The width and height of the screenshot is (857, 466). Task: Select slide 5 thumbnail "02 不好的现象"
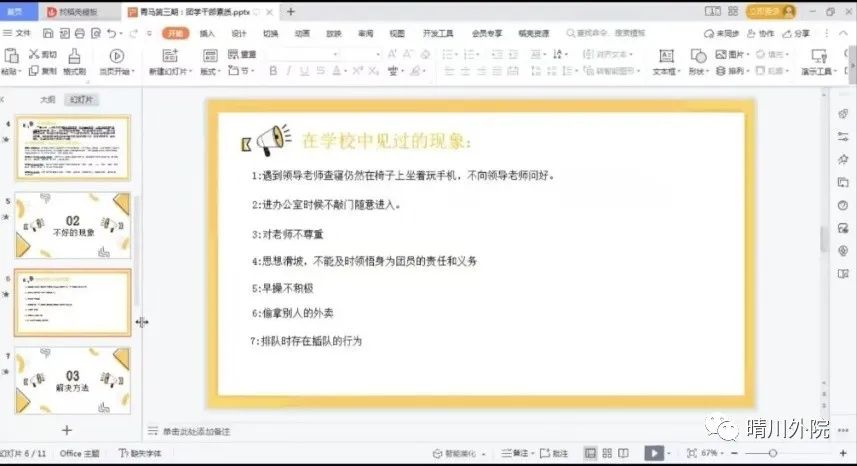point(72,225)
